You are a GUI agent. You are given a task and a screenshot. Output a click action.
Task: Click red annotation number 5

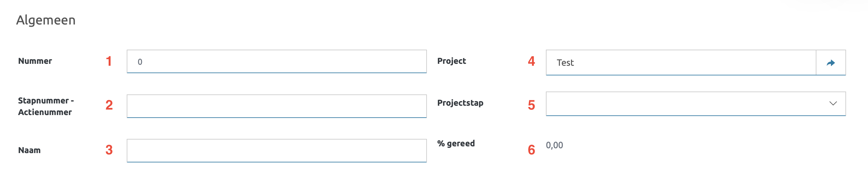coord(531,105)
